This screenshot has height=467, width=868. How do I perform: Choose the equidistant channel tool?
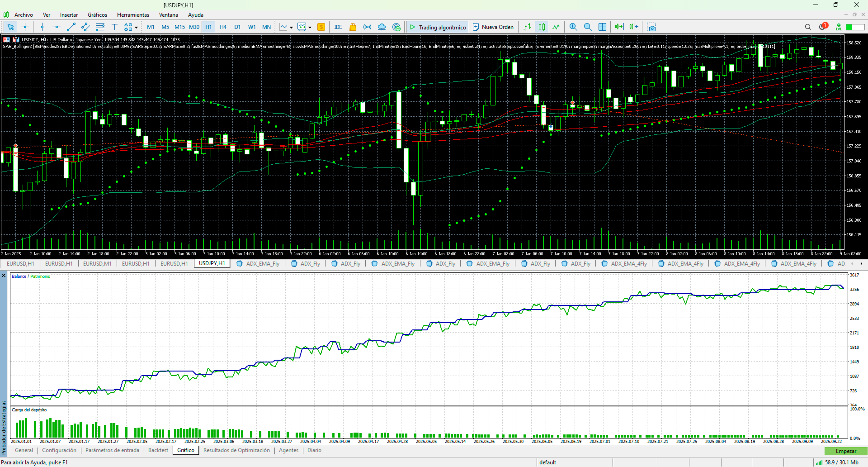pos(85,27)
